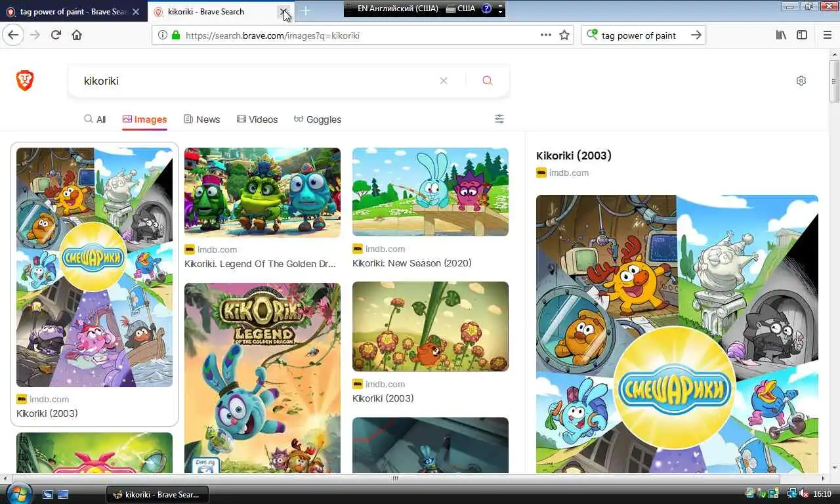Screen dimensions: 840x504
Task: Bookmark this page with the star
Action: (x=564, y=35)
